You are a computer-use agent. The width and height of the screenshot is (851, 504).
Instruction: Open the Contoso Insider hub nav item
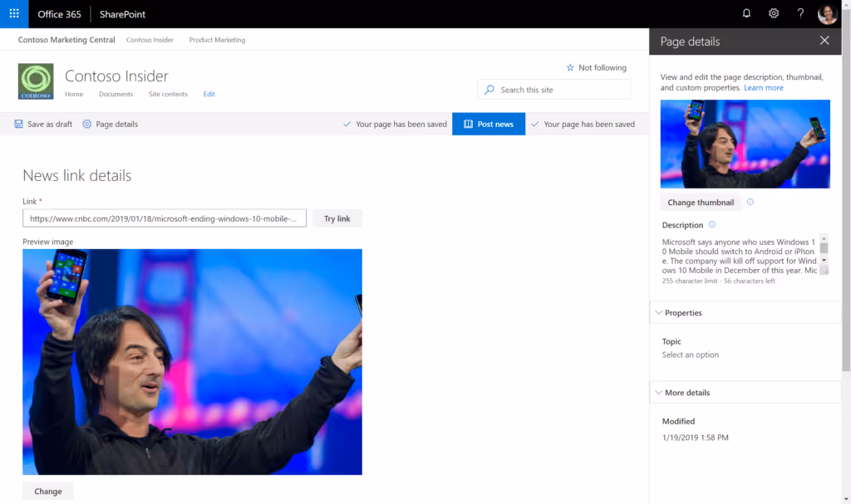(x=150, y=40)
